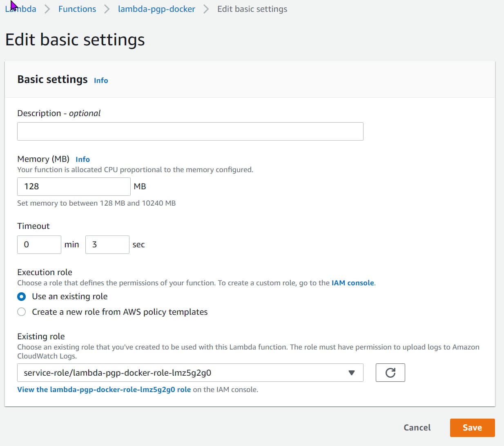Click the Execution role heading
The width and height of the screenshot is (504, 446).
(45, 272)
